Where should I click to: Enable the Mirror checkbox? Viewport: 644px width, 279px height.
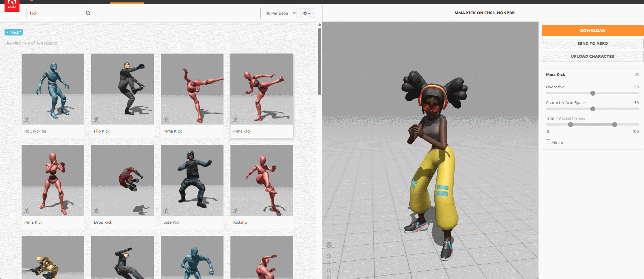[x=548, y=142]
